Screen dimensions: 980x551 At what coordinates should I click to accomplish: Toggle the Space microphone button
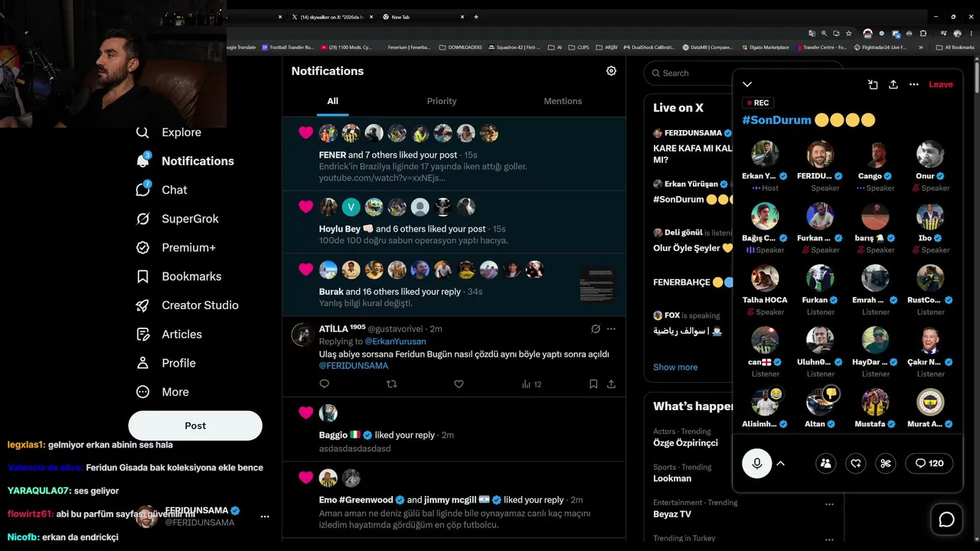click(x=756, y=463)
